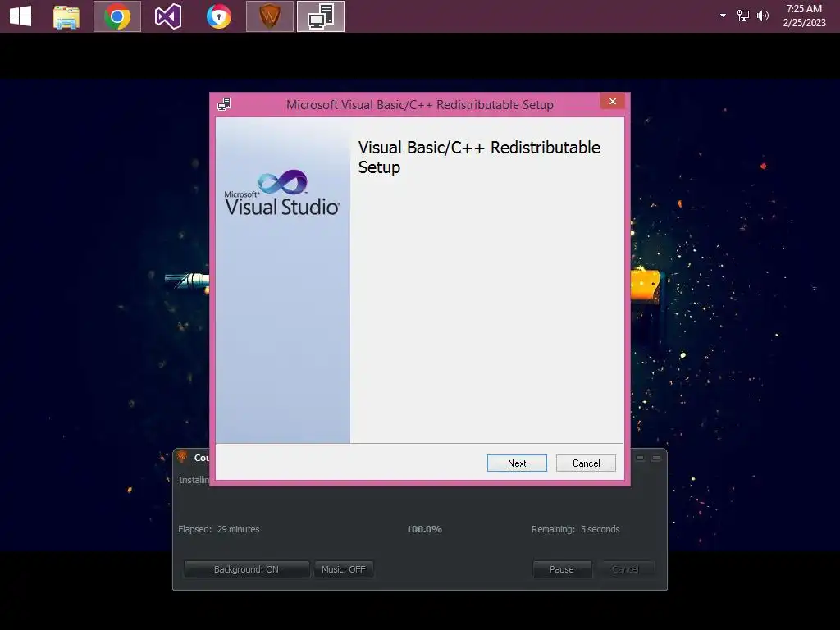840x630 pixels.
Task: Click the Visual Basic/C++ Redistributable Setup heading
Action: [x=479, y=157]
